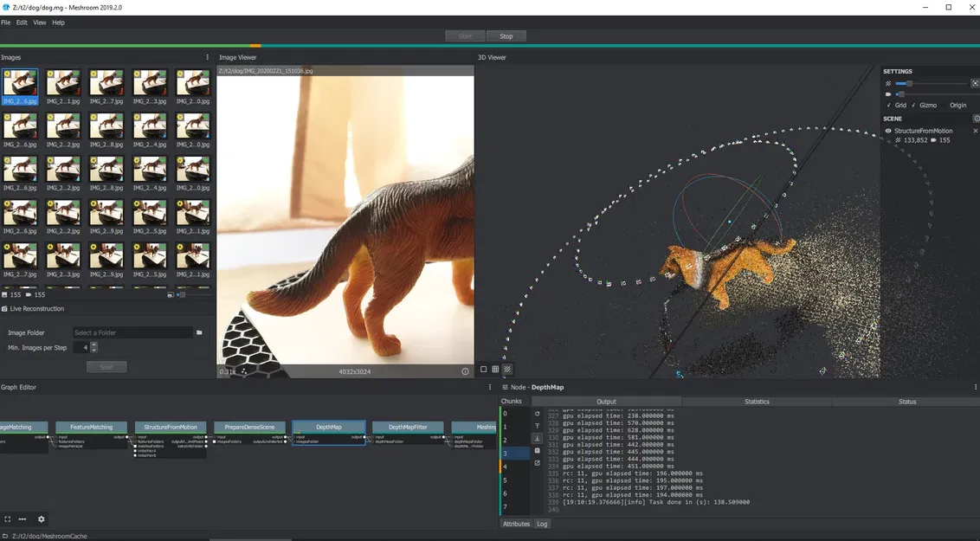Select Wireframe render mode in 3D Viewer
The width and height of the screenshot is (980, 541).
click(x=495, y=370)
